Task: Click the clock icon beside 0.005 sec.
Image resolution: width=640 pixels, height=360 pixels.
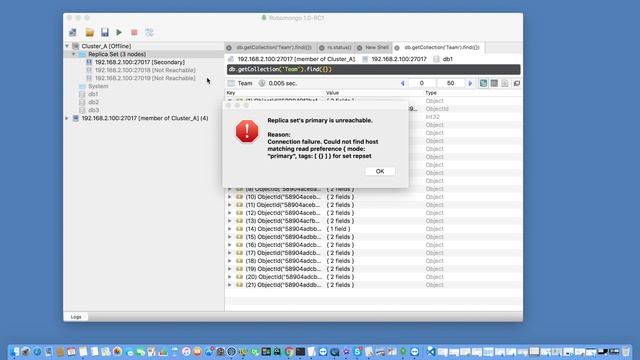Action: coord(262,83)
